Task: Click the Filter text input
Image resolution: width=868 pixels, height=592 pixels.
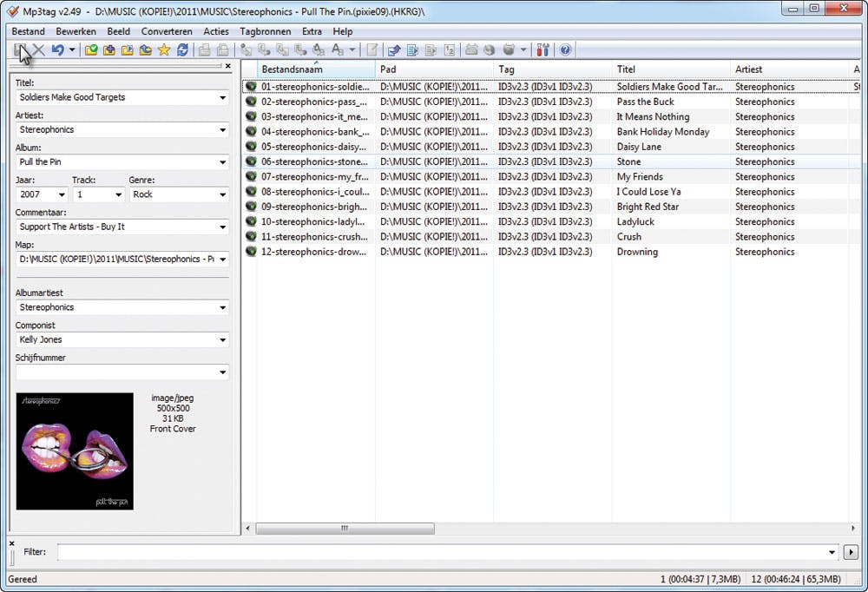Action: click(442, 552)
